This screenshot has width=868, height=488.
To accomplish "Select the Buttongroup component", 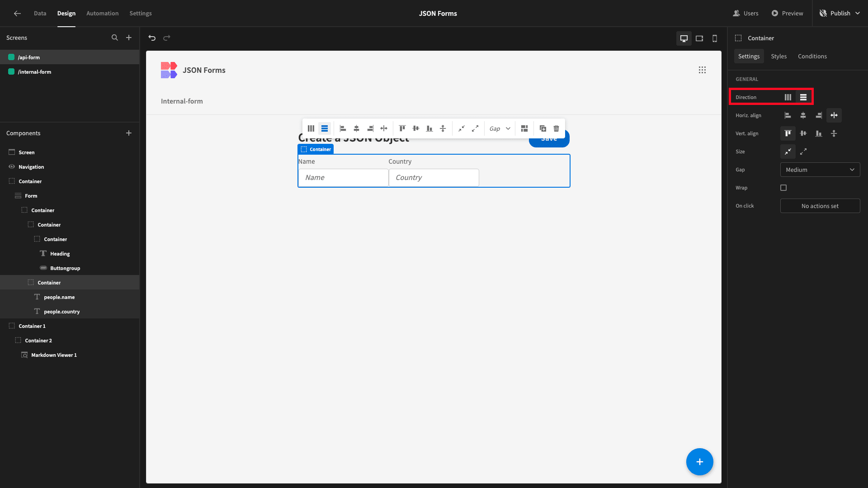I will coord(70,268).
